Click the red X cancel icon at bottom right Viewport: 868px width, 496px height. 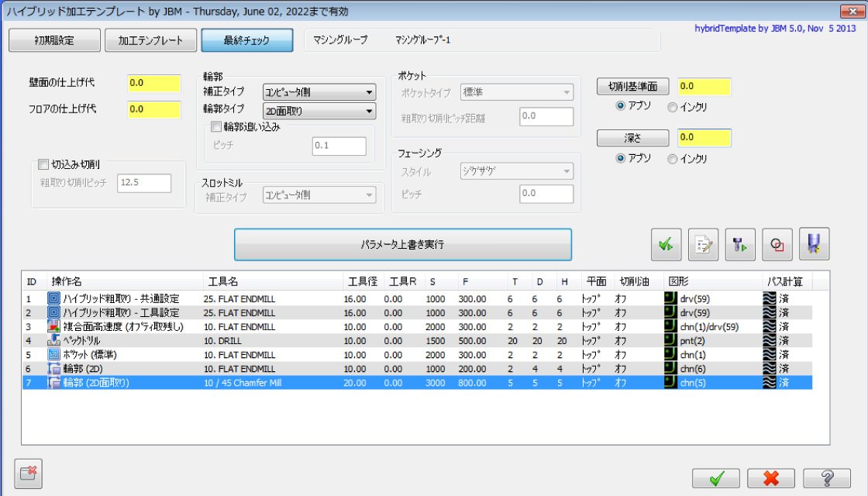tap(771, 478)
